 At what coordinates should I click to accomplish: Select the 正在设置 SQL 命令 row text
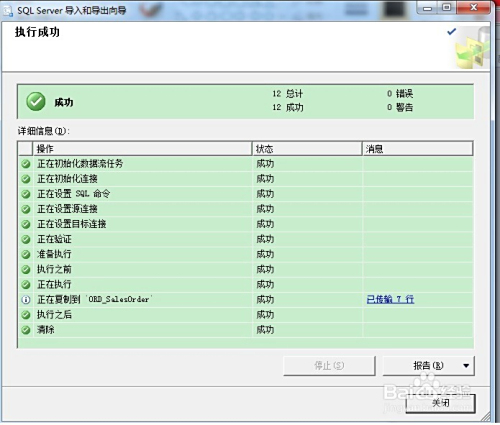(74, 194)
